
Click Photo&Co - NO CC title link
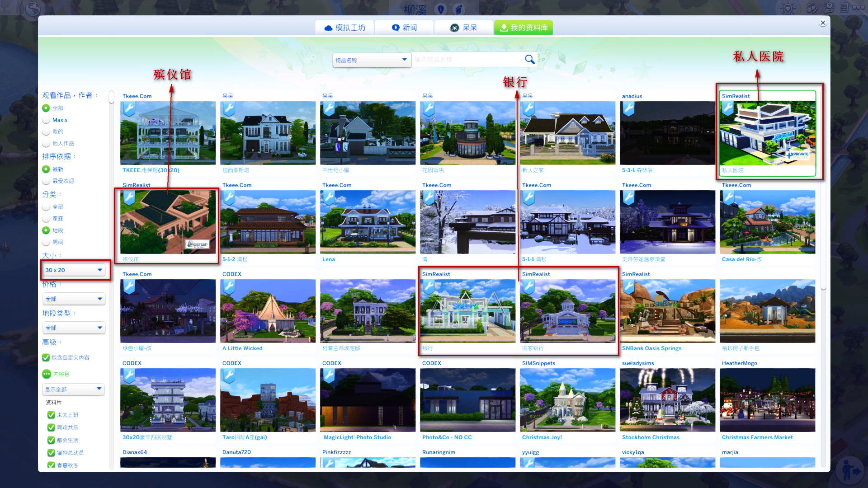tap(447, 437)
